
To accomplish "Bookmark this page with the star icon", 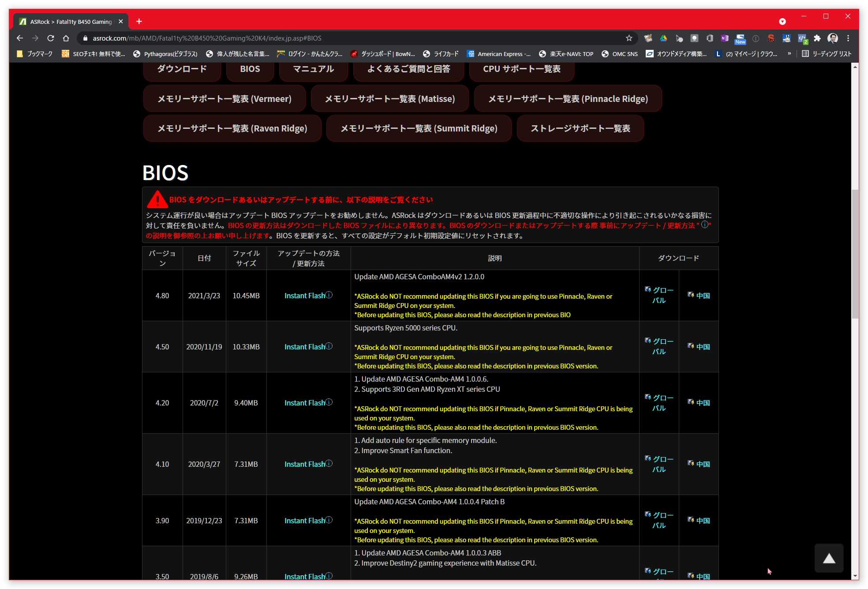I will [629, 38].
